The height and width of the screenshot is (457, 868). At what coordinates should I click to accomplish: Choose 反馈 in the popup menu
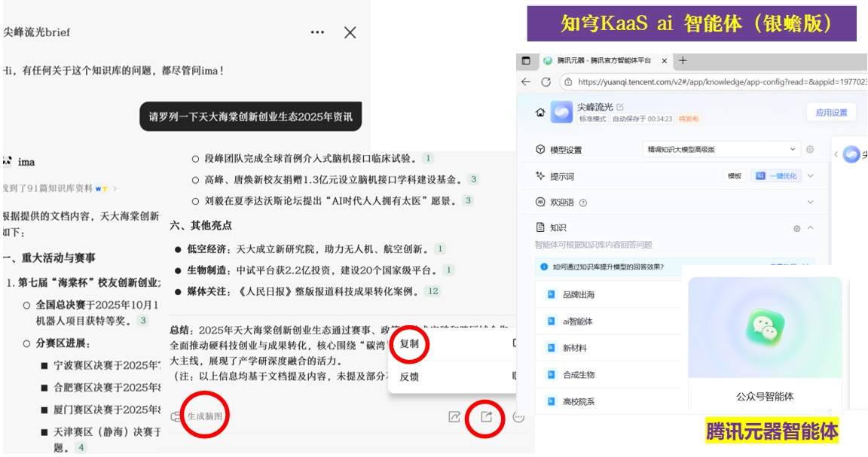[x=409, y=376]
